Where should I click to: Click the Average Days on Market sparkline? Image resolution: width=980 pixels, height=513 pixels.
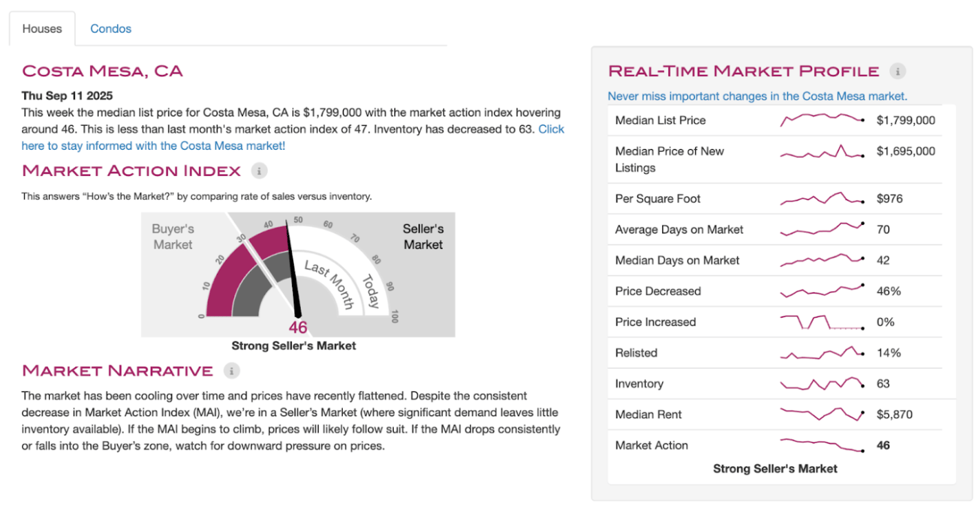822,228
